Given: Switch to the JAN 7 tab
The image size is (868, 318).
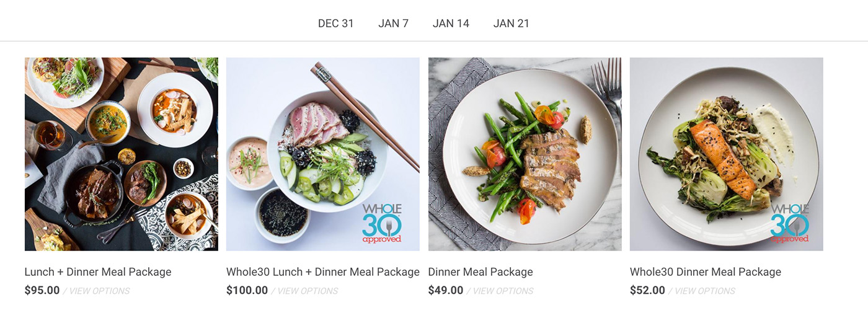Looking at the screenshot, I should [x=393, y=24].
